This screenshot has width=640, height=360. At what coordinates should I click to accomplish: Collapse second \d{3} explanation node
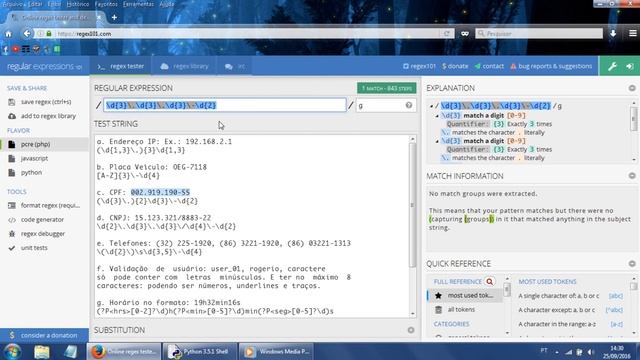437,141
